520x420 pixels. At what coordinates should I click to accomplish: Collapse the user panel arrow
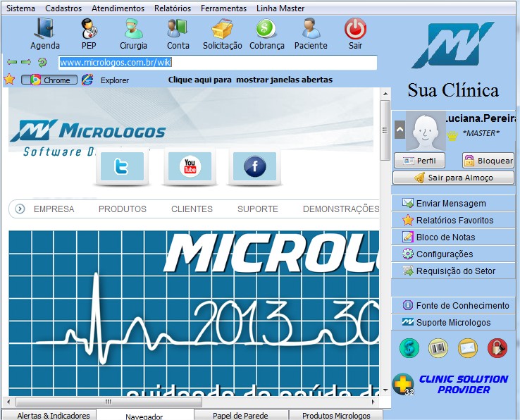point(400,130)
